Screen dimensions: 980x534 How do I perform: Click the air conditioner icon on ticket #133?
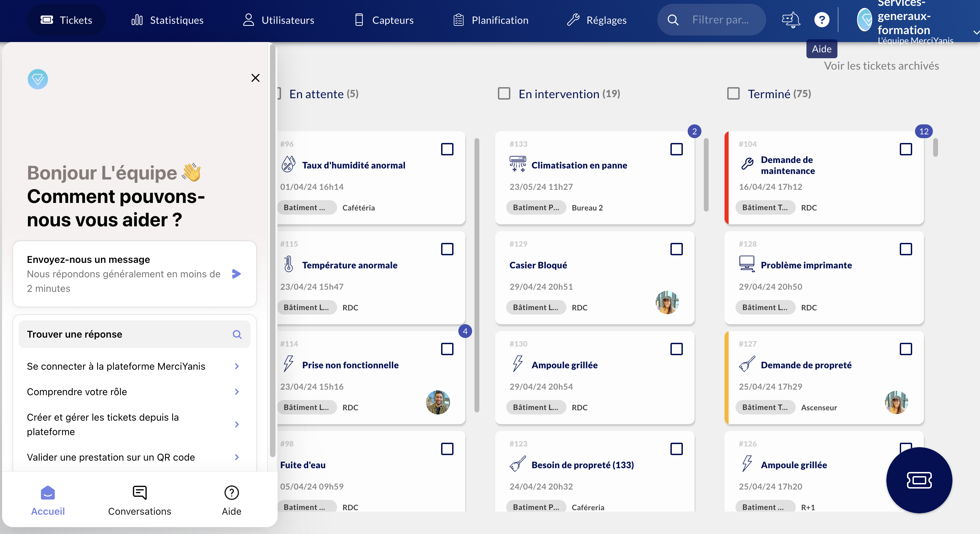pyautogui.click(x=518, y=164)
